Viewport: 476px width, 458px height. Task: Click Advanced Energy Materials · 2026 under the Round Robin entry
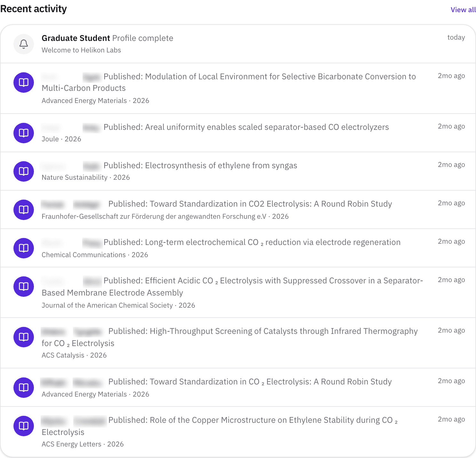(x=95, y=394)
